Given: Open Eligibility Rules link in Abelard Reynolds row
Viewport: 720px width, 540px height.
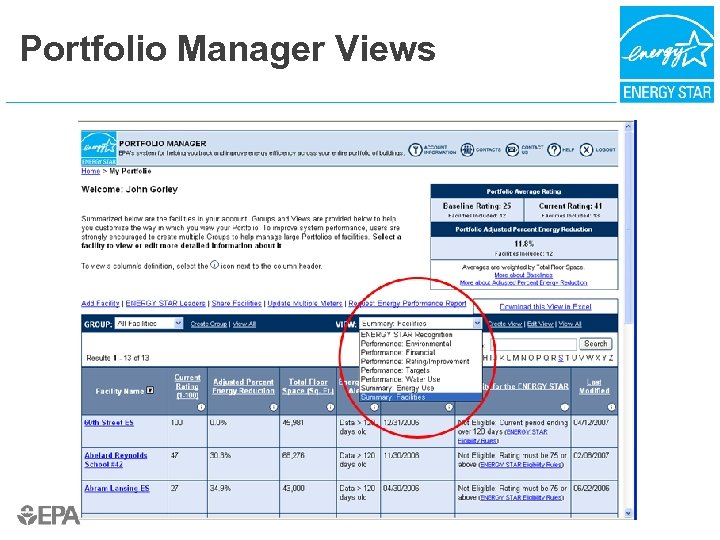Looking at the screenshot, I should (521, 465).
